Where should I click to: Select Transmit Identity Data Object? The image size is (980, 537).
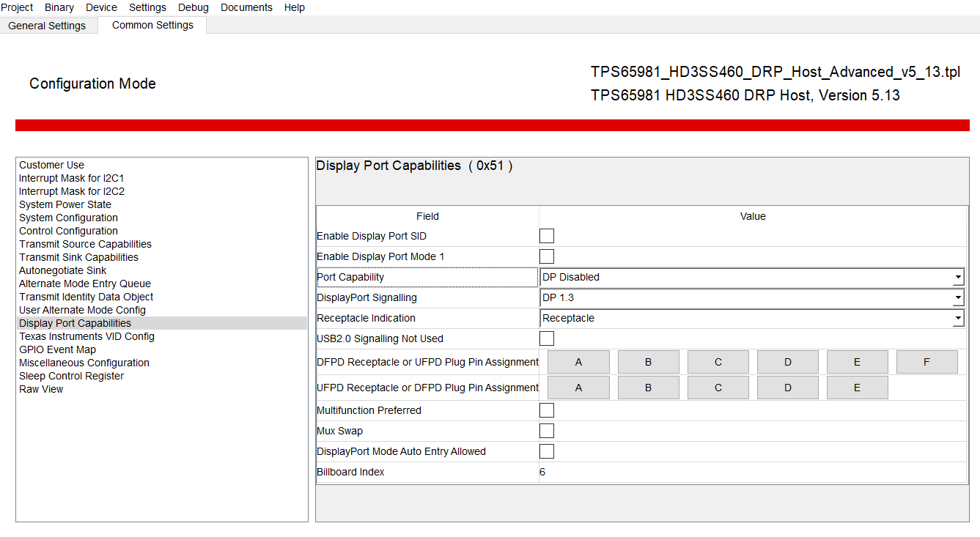[162, 297]
